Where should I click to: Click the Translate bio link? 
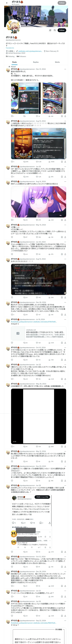point(10,48)
